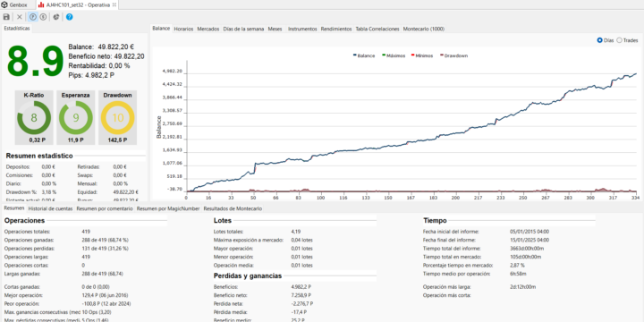Click the Operaciones totales value 419

point(86,232)
